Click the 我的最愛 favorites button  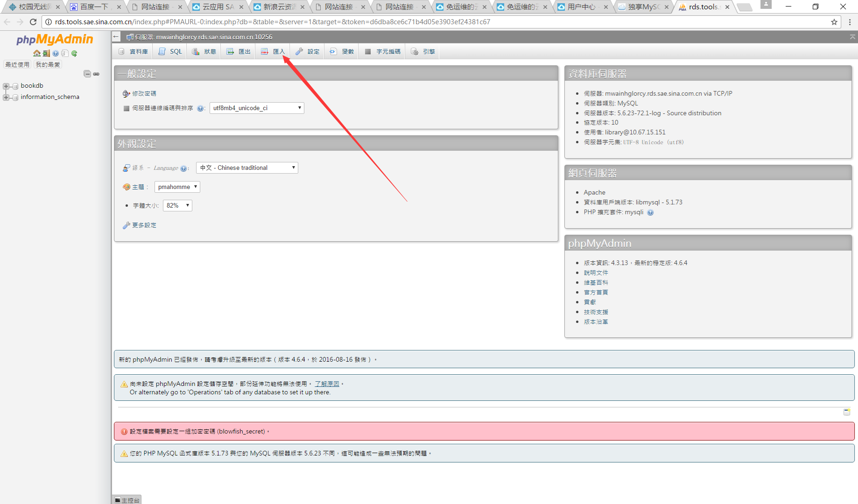48,65
